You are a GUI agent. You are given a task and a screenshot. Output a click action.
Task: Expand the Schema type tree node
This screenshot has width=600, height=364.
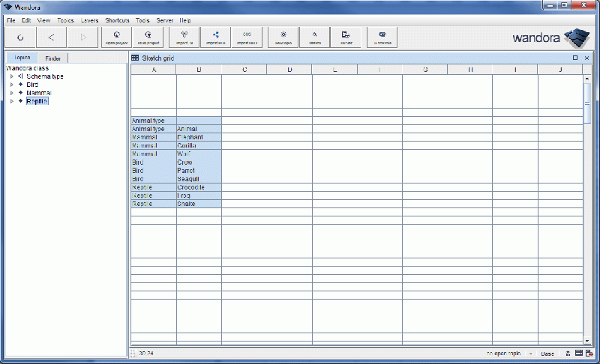point(11,76)
